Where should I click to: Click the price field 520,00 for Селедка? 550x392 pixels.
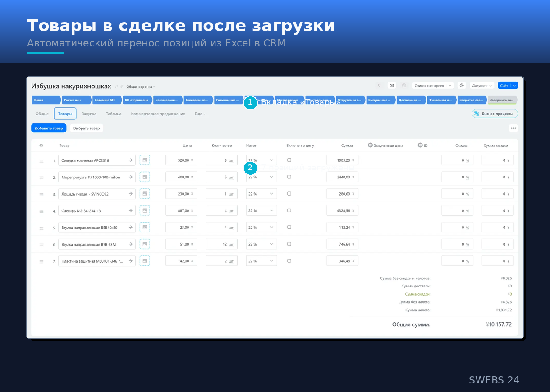point(181,160)
